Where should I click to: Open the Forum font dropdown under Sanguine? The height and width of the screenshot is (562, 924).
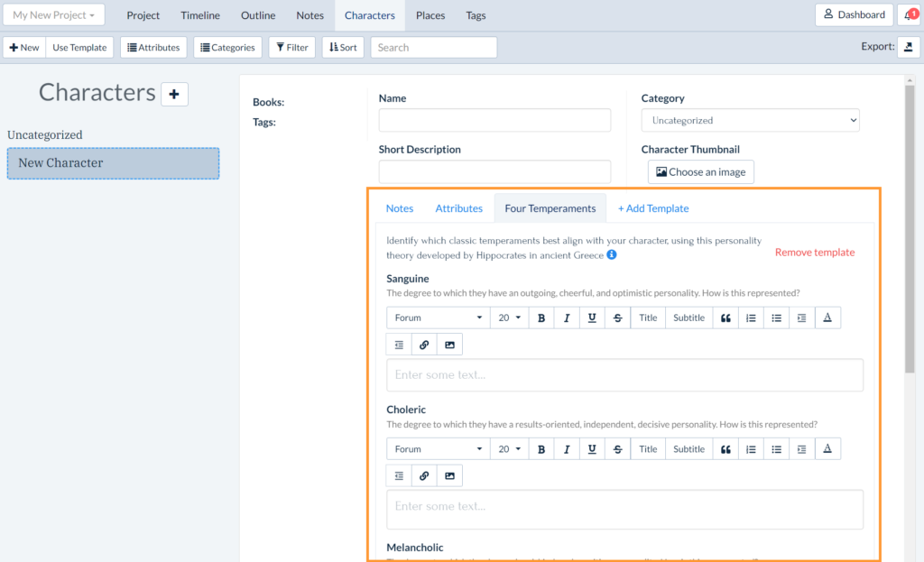coord(439,318)
